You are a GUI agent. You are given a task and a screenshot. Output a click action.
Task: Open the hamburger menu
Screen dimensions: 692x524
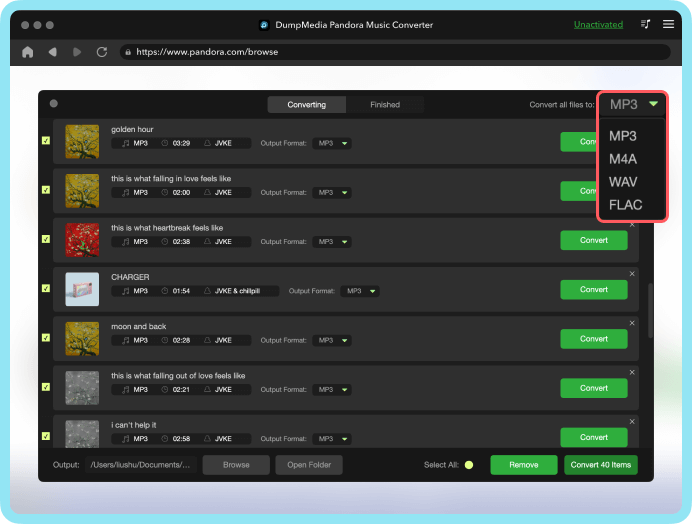pyautogui.click(x=668, y=24)
